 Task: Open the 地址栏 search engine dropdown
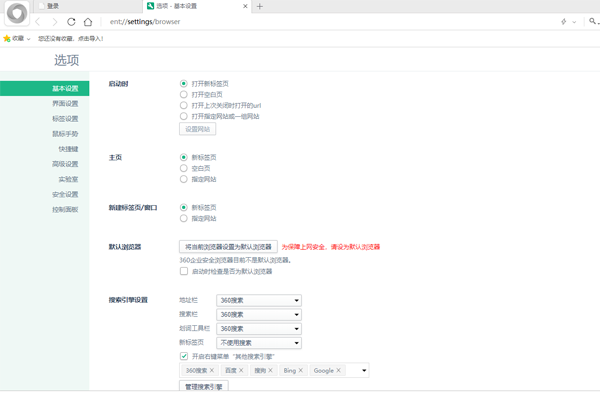coord(259,300)
